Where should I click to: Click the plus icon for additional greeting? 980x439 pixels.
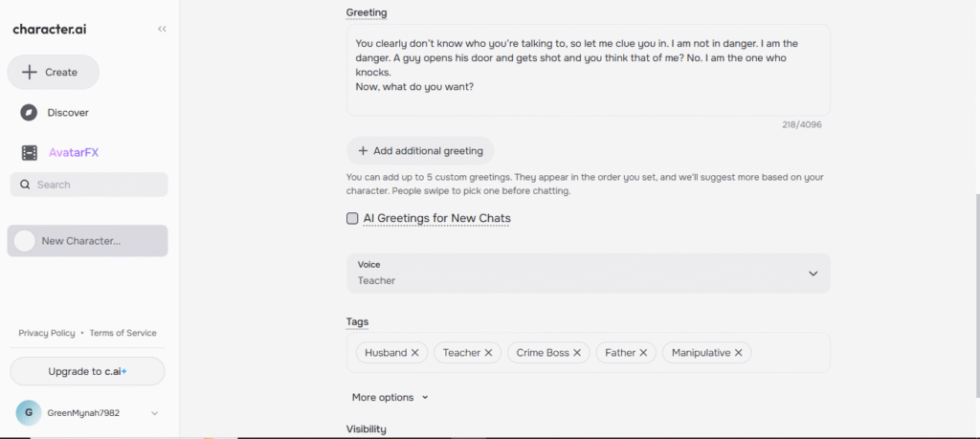click(363, 150)
